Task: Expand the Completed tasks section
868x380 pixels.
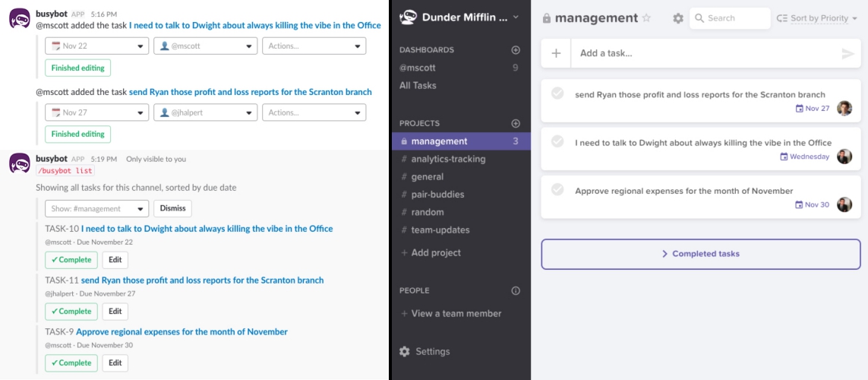Action: tap(700, 254)
